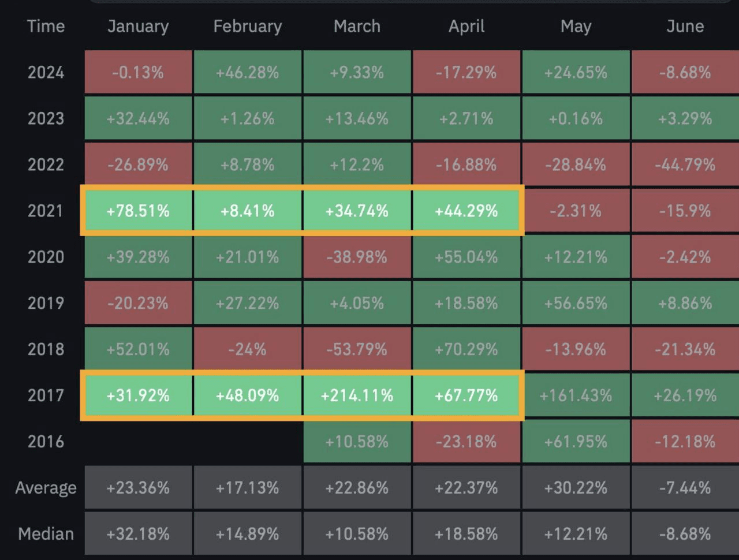Click the -2.31% cell

point(576,211)
